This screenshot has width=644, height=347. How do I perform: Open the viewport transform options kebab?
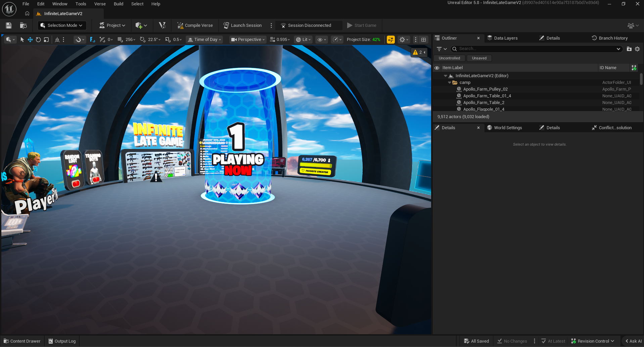pyautogui.click(x=63, y=40)
